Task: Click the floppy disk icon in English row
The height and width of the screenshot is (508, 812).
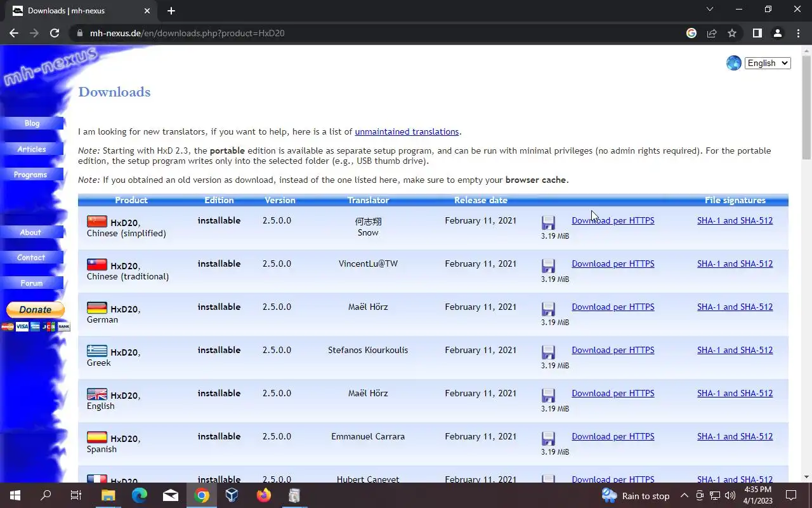Action: (548, 396)
